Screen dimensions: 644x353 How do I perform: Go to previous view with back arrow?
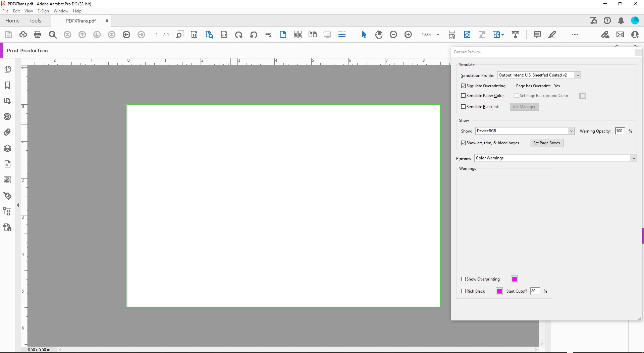click(x=126, y=35)
